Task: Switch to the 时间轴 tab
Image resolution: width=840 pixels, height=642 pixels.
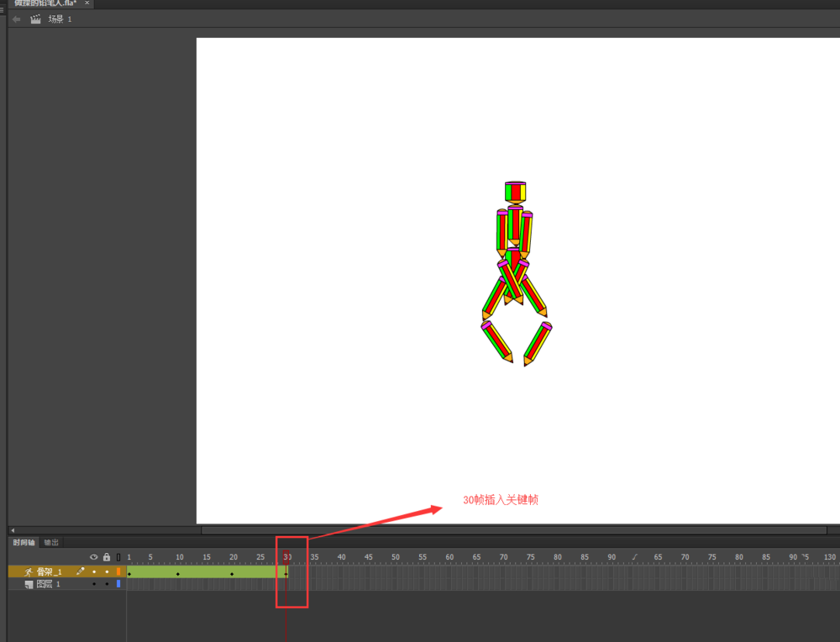Action: [24, 542]
